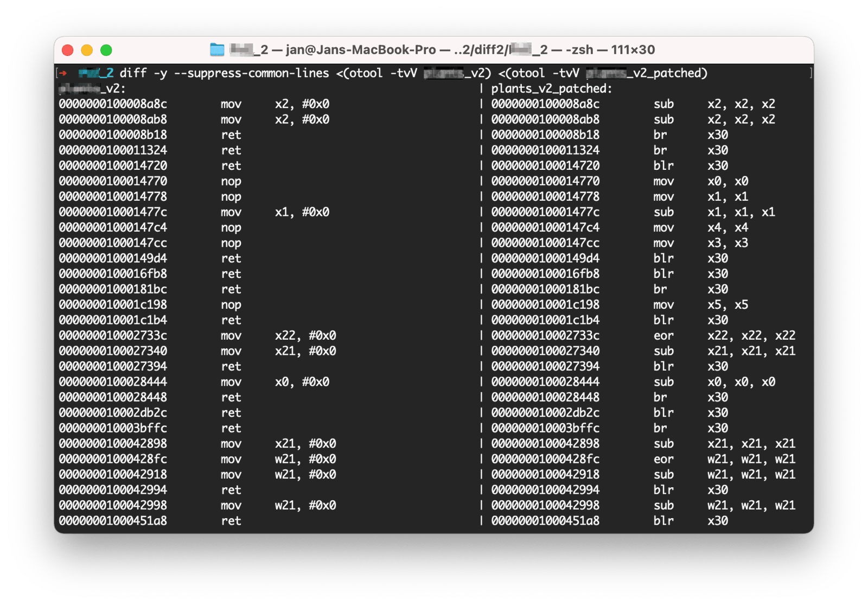Click the eor x22, x22, x22 instruction

(724, 336)
